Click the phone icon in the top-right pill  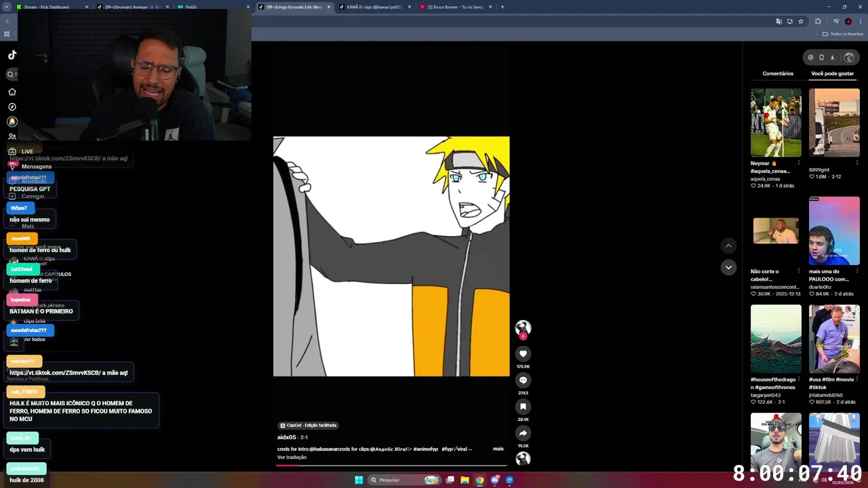point(821,58)
